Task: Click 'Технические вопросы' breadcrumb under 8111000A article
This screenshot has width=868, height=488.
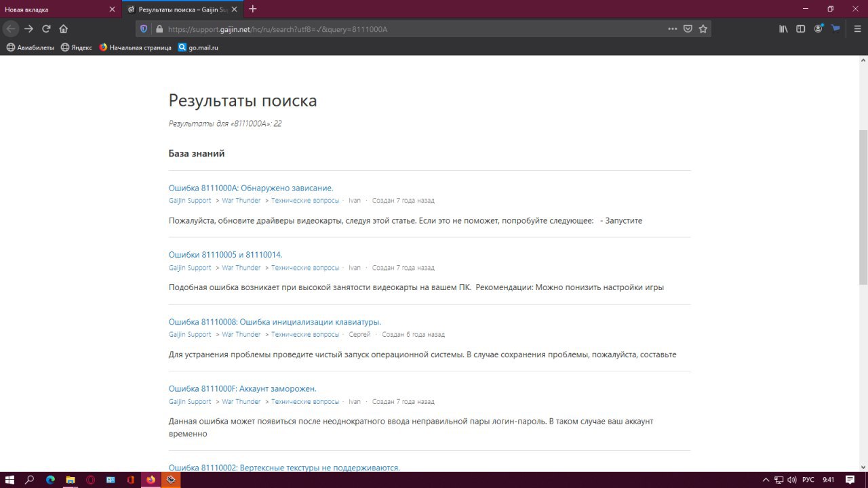Action: click(x=305, y=201)
